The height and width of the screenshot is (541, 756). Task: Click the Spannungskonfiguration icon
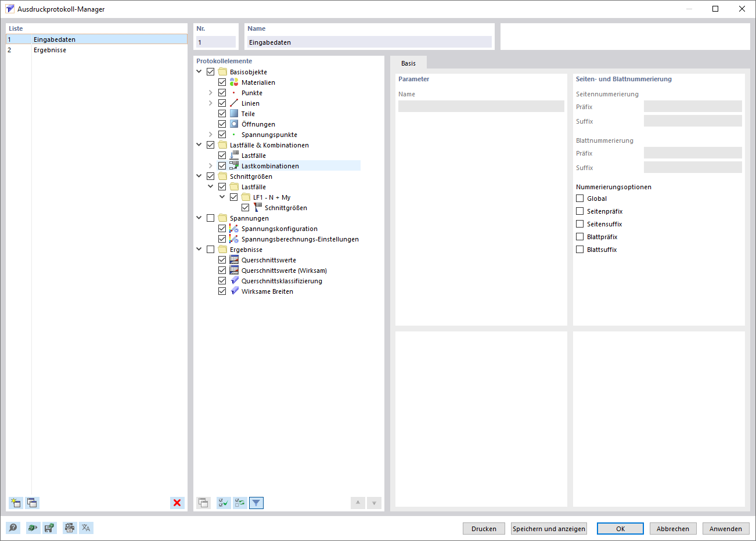click(x=234, y=229)
